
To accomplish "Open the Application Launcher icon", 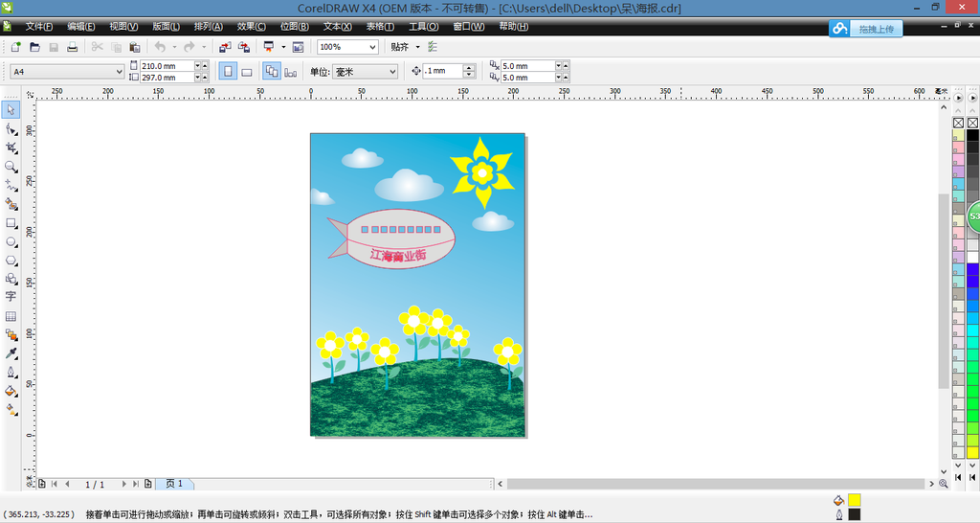I will coord(269,47).
